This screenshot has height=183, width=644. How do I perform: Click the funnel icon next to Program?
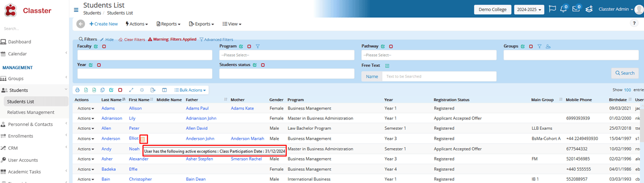(x=258, y=46)
